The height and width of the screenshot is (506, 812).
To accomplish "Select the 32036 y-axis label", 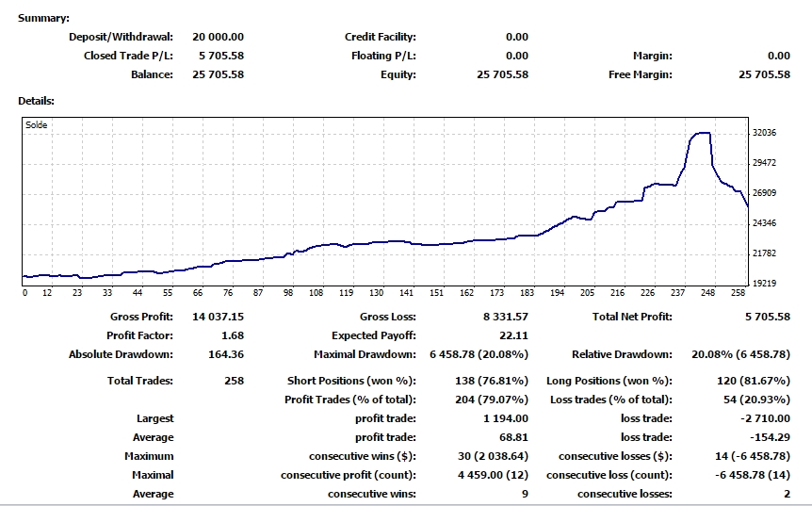I will click(x=764, y=133).
